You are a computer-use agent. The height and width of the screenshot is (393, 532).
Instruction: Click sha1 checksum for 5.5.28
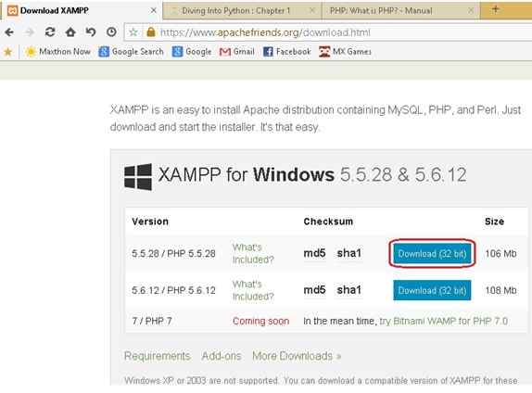pyautogui.click(x=349, y=253)
